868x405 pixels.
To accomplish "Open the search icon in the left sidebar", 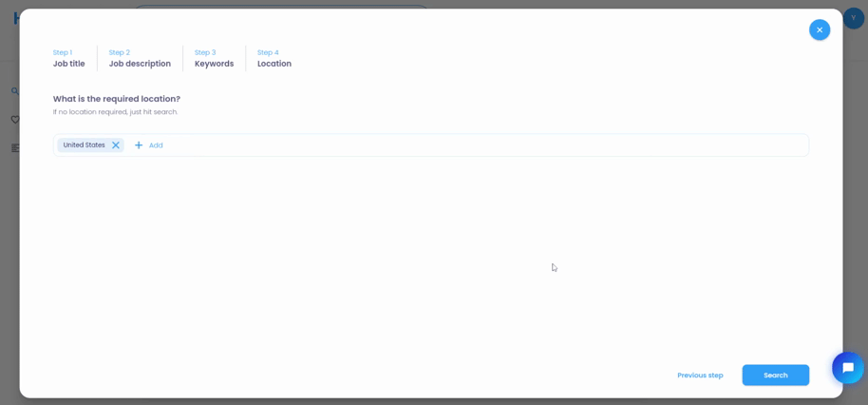I will click(x=14, y=91).
